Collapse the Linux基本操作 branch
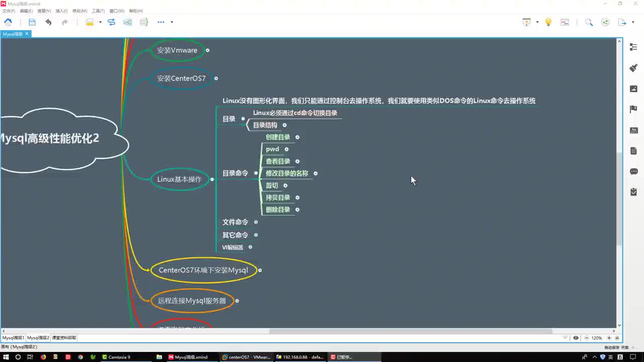This screenshot has height=362, width=644. point(212,179)
